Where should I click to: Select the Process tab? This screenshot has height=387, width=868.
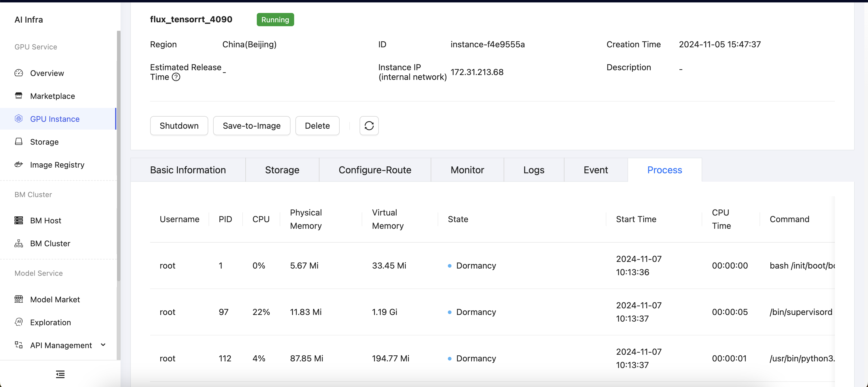[665, 170]
